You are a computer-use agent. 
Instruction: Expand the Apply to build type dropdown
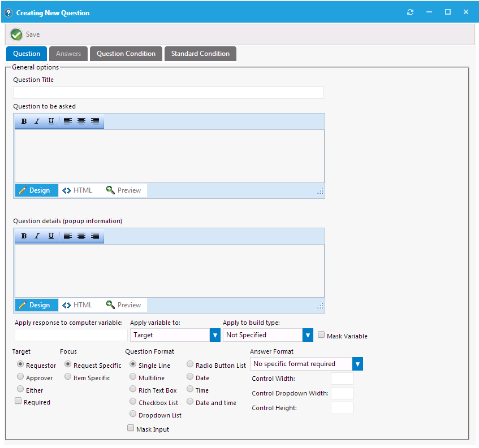[308, 335]
